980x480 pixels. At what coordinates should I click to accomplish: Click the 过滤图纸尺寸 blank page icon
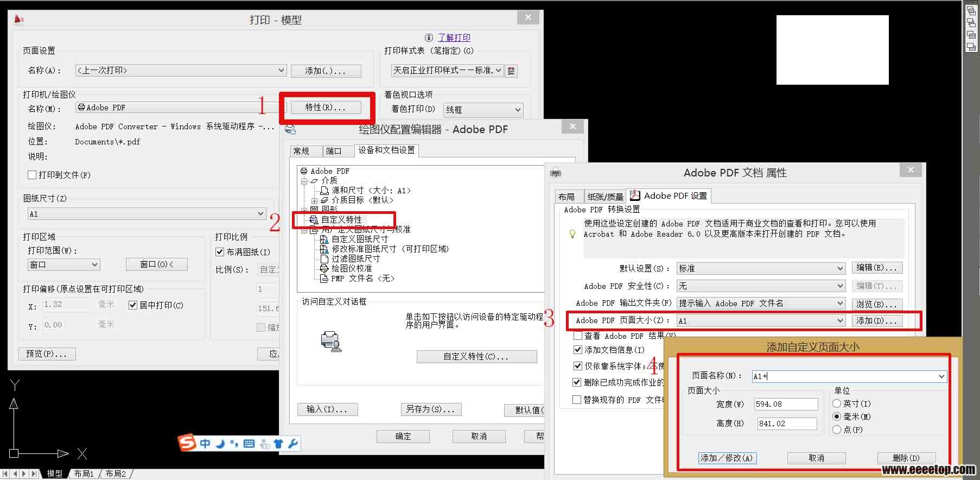(x=324, y=259)
